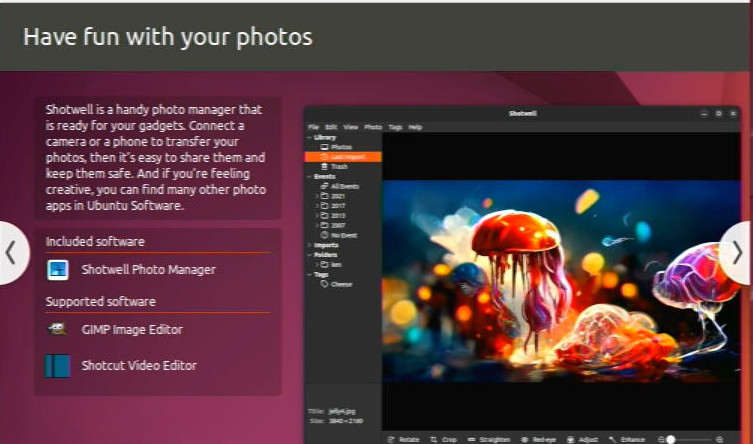Click the zoom slider handle
Image resolution: width=753 pixels, height=444 pixels.
[x=671, y=439]
